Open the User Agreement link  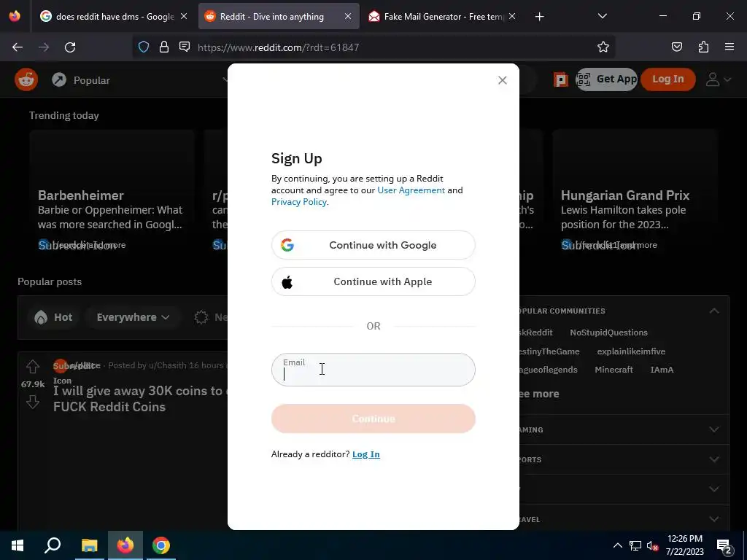411,190
